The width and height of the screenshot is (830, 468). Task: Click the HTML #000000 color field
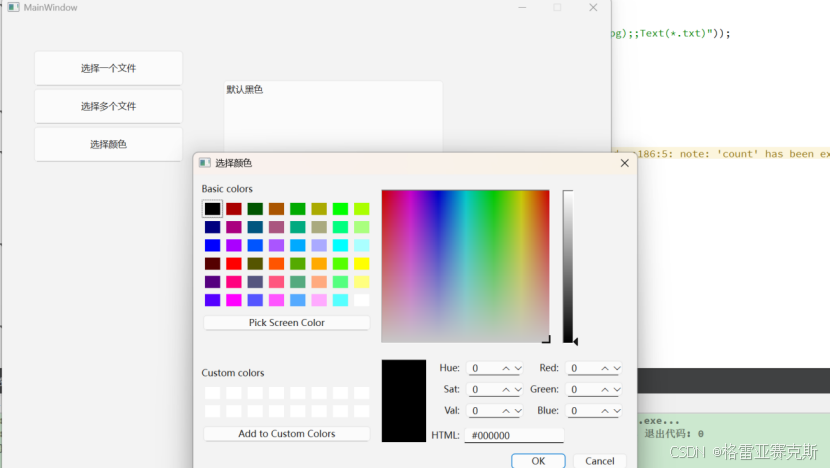pyautogui.click(x=514, y=435)
